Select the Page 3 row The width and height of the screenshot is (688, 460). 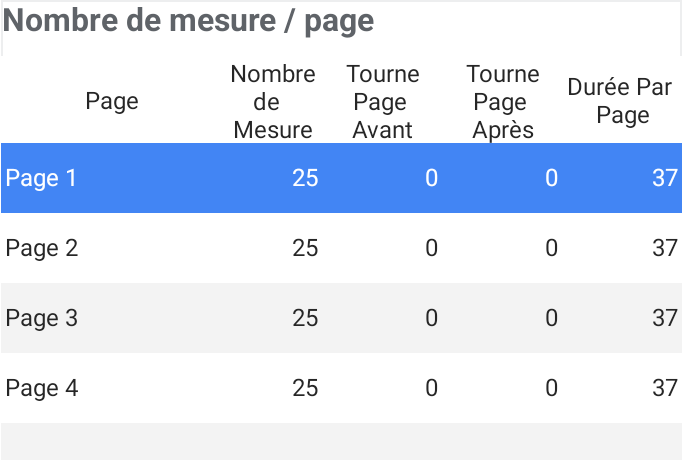[x=341, y=318]
